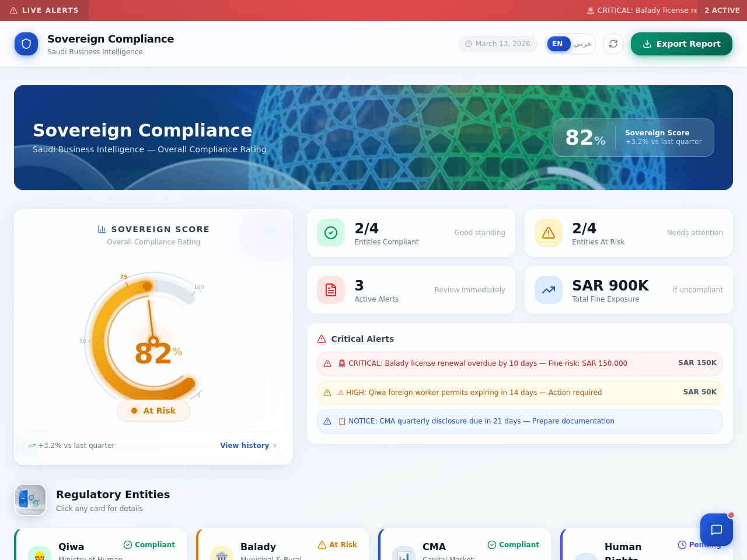The image size is (747, 560).
Task: Click the scrolling CRITICAL ticker text in top bar
Action: point(642,10)
